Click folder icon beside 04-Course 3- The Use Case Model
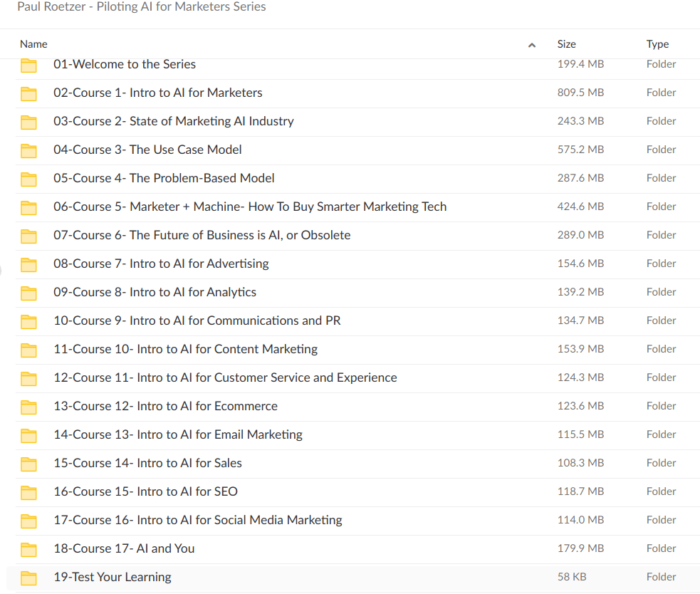Viewport: 700px width, 594px height. tap(28, 150)
